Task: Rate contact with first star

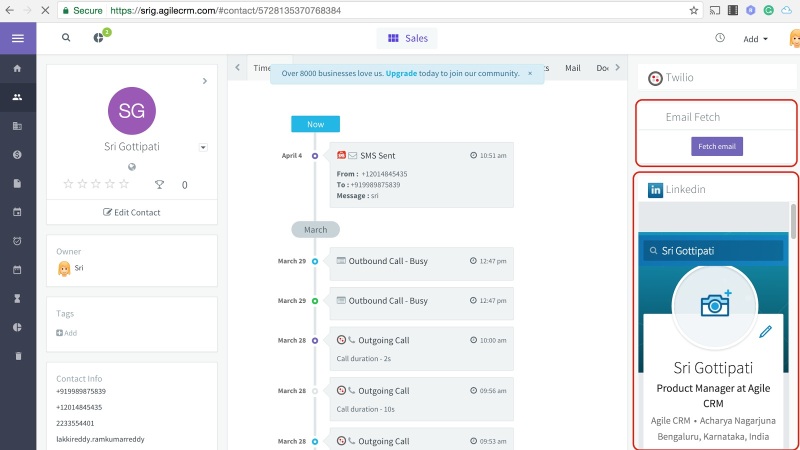Action: pyautogui.click(x=68, y=184)
